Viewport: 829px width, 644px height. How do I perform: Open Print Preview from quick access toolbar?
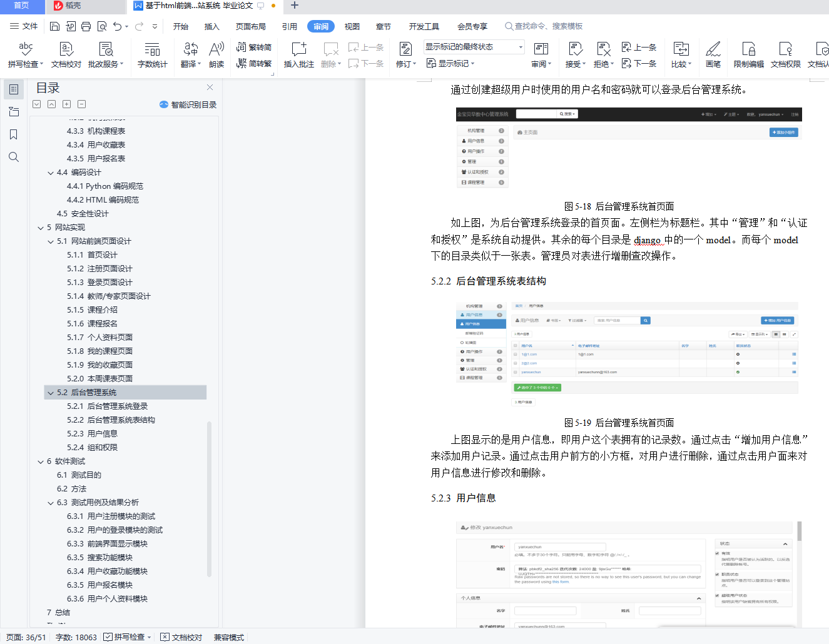click(x=101, y=26)
